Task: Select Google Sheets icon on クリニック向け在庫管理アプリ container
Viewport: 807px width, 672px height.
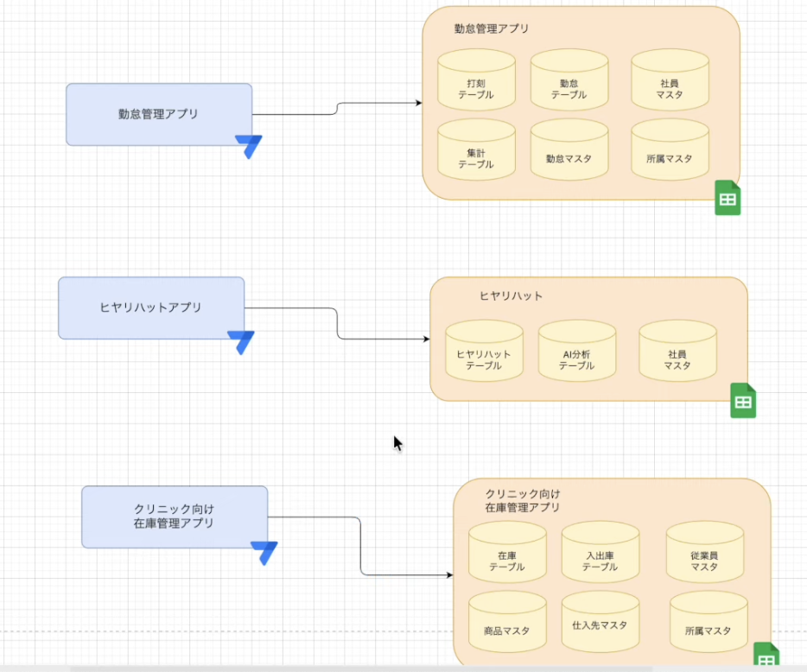Action: click(766, 656)
